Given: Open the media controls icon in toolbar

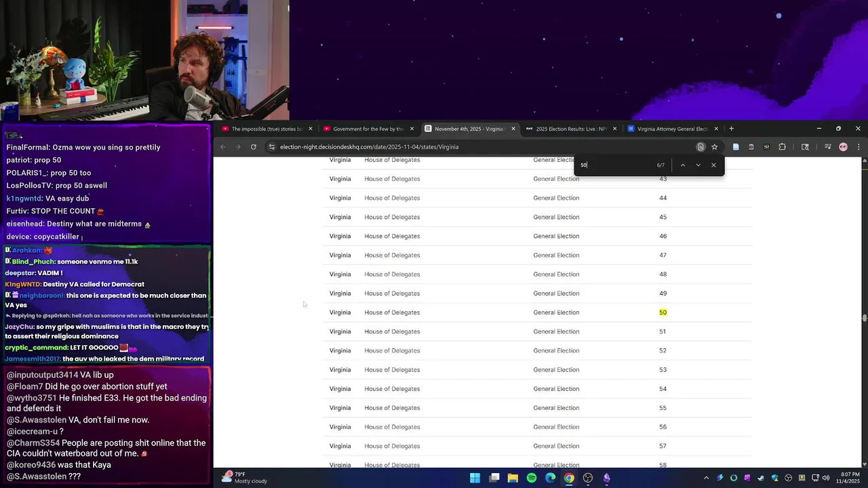Looking at the screenshot, I should coord(828,147).
